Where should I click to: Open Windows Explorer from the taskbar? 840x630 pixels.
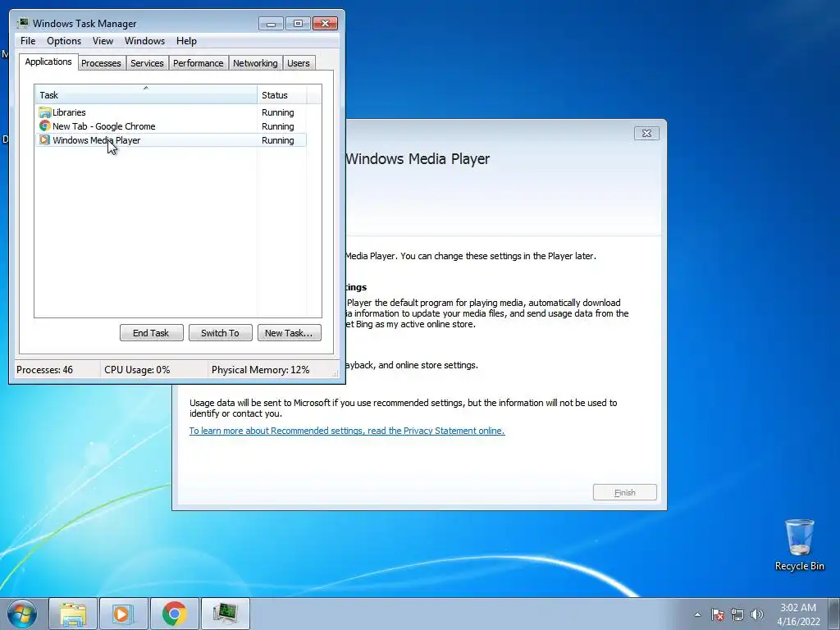click(x=73, y=614)
